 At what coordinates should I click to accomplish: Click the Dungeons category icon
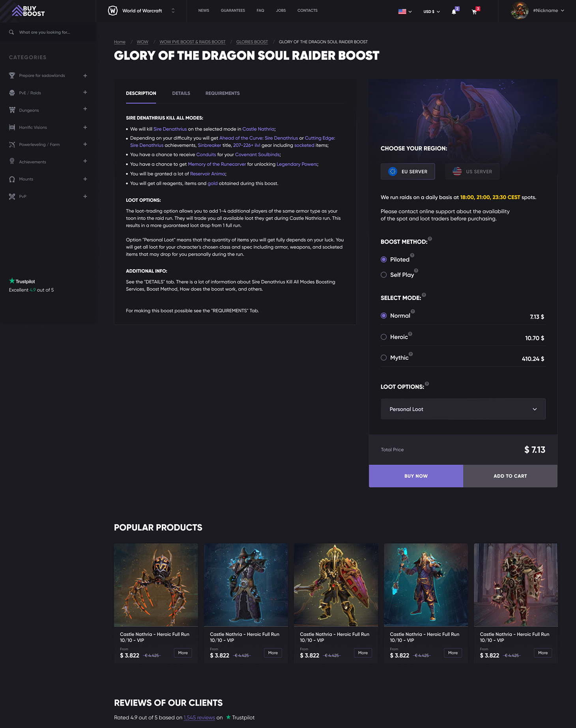tap(12, 110)
